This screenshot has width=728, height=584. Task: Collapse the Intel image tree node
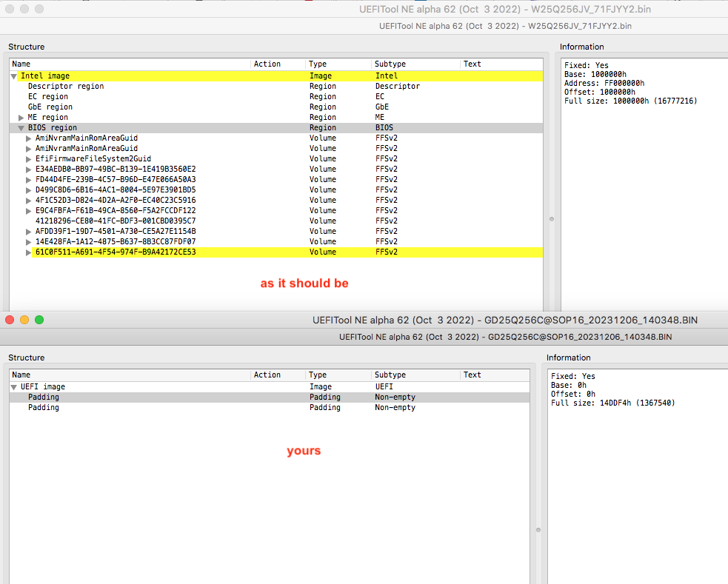14,76
